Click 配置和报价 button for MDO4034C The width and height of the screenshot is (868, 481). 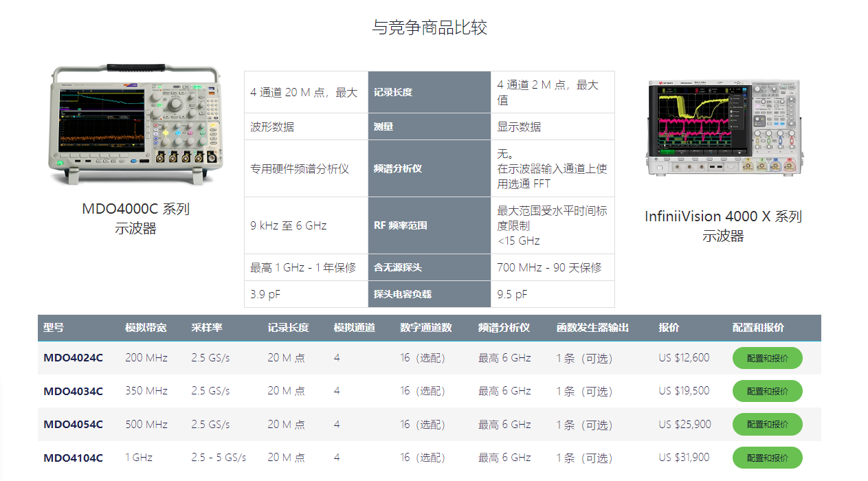[767, 391]
